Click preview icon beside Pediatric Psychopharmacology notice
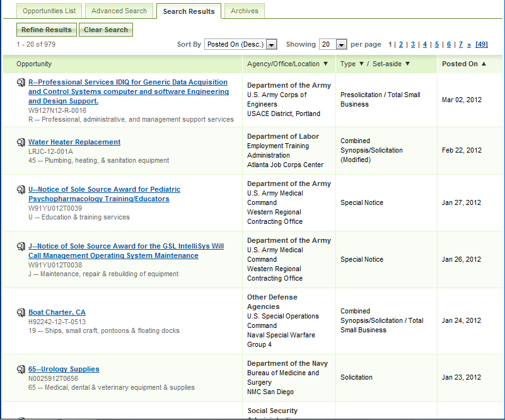The image size is (505, 420). coord(21,189)
